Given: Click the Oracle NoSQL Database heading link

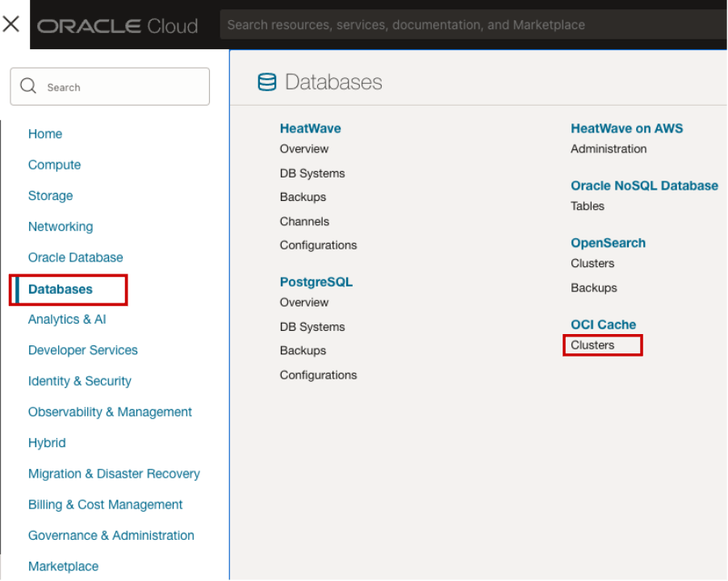Looking at the screenshot, I should click(x=644, y=186).
